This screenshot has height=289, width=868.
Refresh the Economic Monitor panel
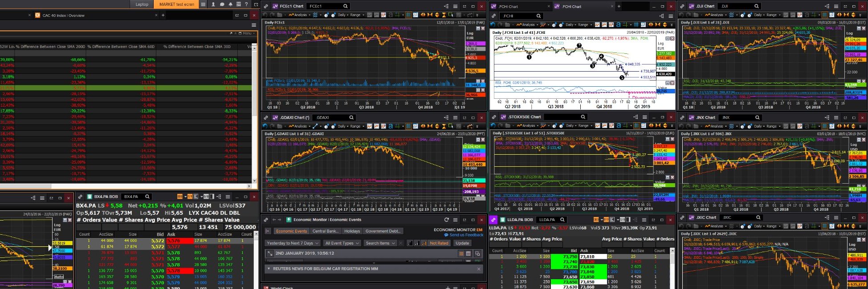(x=446, y=220)
